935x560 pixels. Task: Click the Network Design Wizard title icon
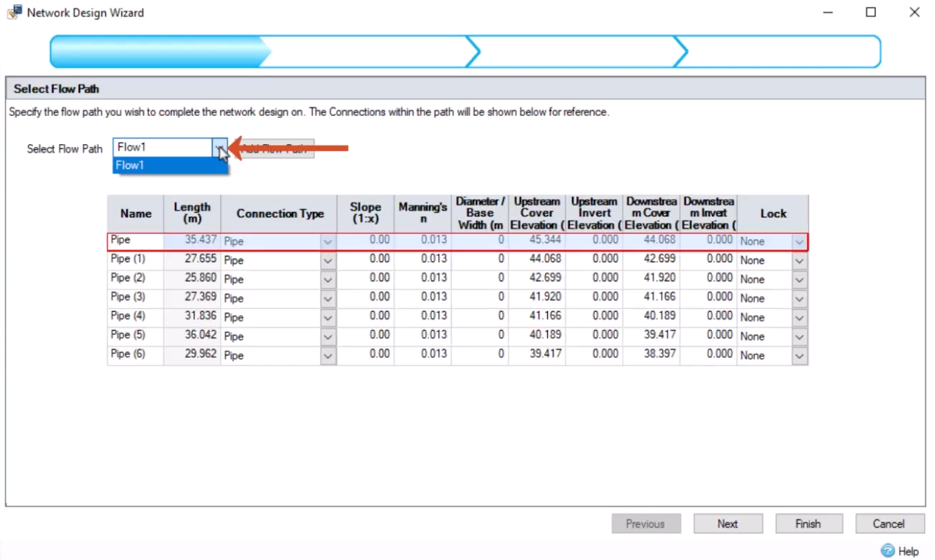click(x=14, y=12)
